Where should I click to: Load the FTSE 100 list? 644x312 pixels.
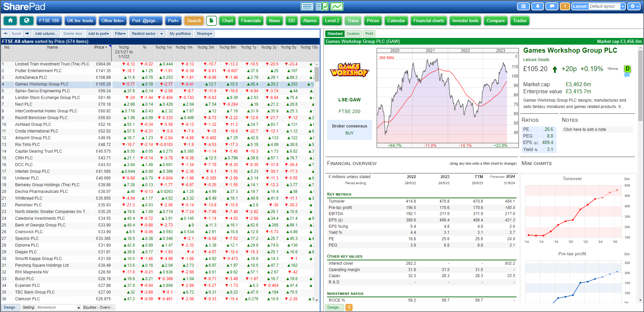[49, 21]
